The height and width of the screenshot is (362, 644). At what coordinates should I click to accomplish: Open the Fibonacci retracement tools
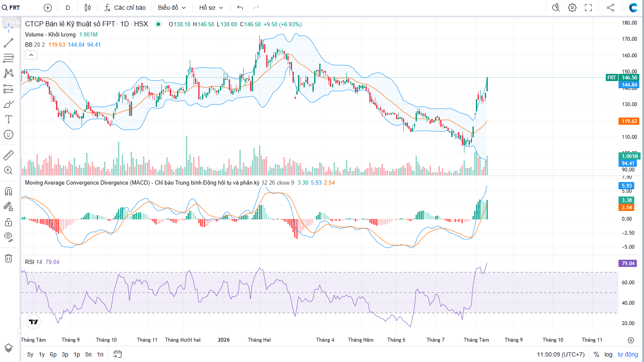[8, 58]
